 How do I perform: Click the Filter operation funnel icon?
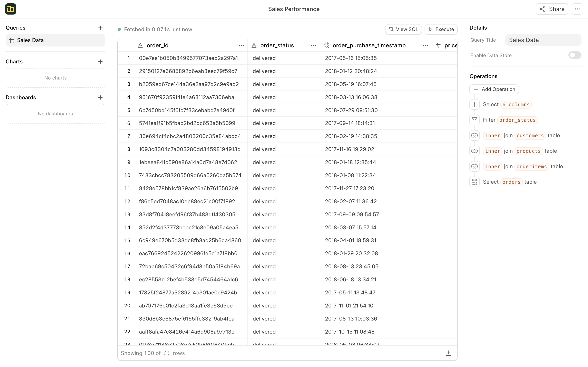click(x=474, y=120)
